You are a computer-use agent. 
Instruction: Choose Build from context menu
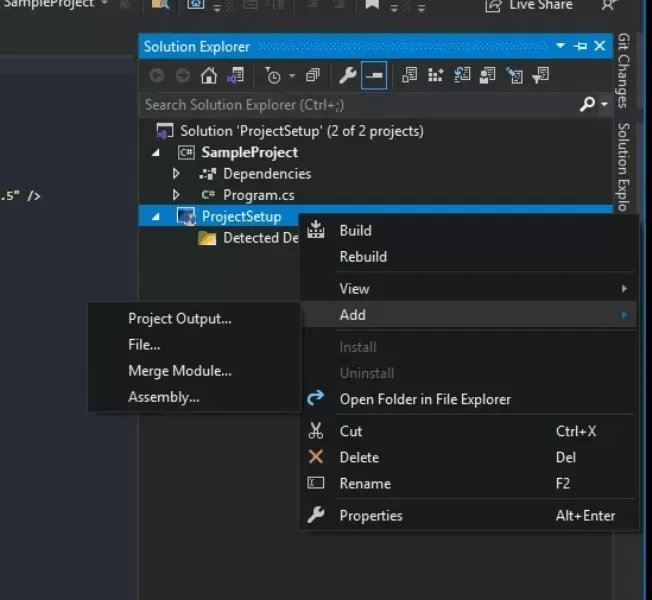355,230
